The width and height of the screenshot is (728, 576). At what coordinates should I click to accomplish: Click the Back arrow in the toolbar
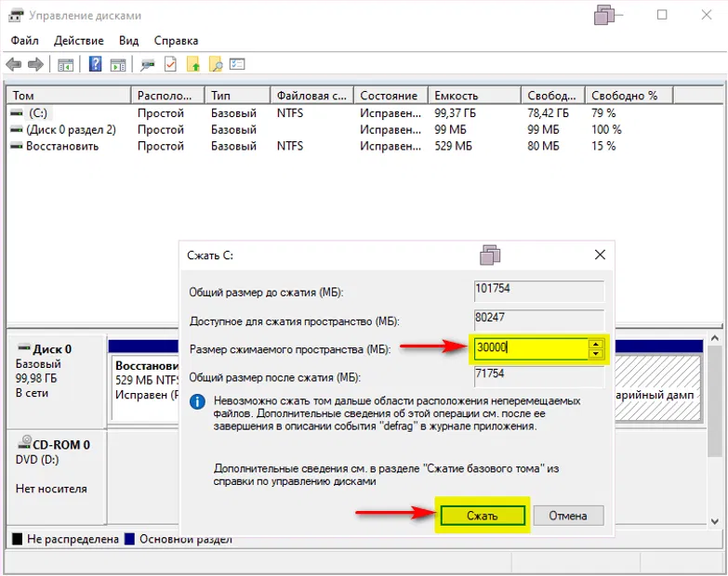(14, 64)
